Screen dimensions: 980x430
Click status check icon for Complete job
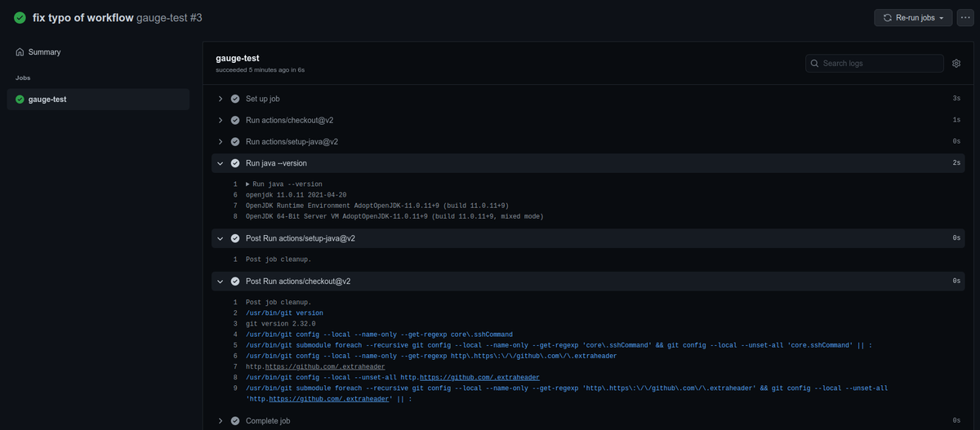pyautogui.click(x=235, y=420)
